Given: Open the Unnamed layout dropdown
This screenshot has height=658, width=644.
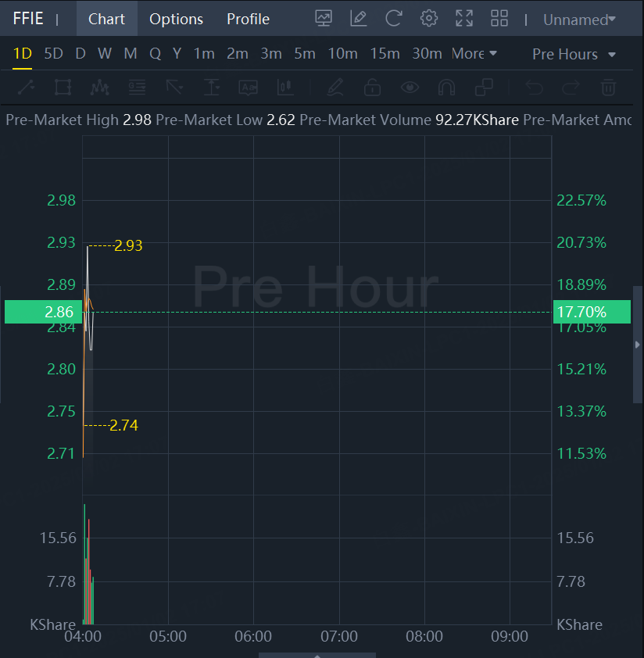Looking at the screenshot, I should 579,20.
